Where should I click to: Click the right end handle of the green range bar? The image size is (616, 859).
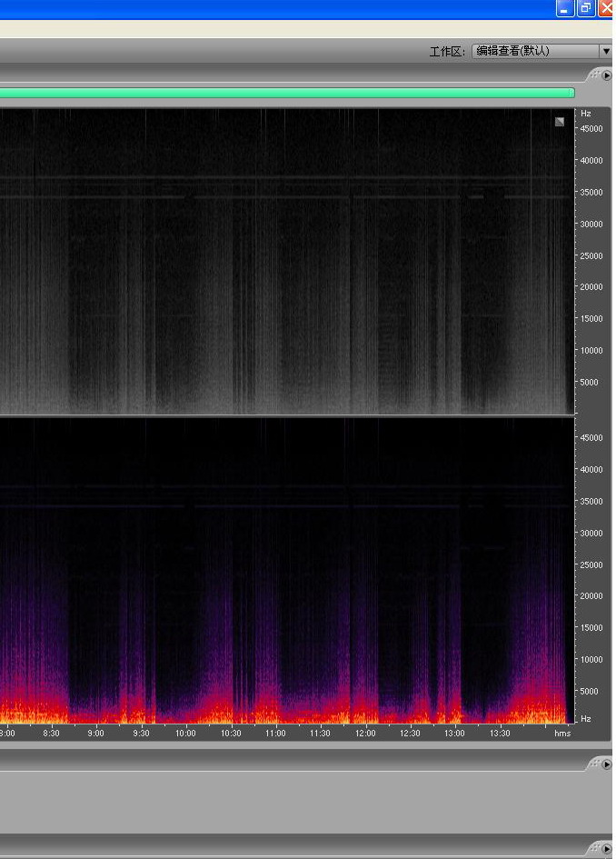(572, 93)
